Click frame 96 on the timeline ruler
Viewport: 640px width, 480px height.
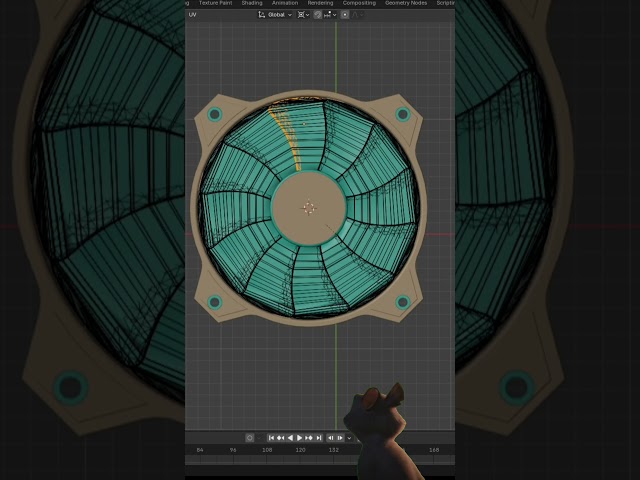coord(233,450)
